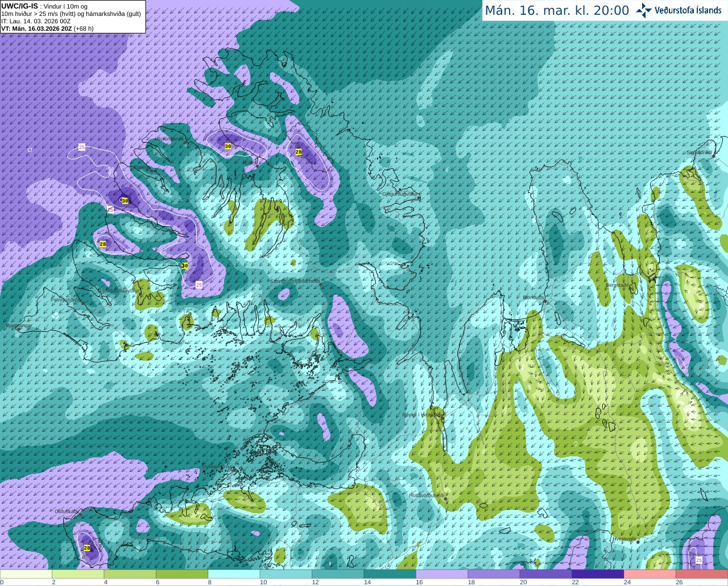Click the Bergstaðir station label
Image resolution: width=728 pixels, height=586 pixels.
618,285
